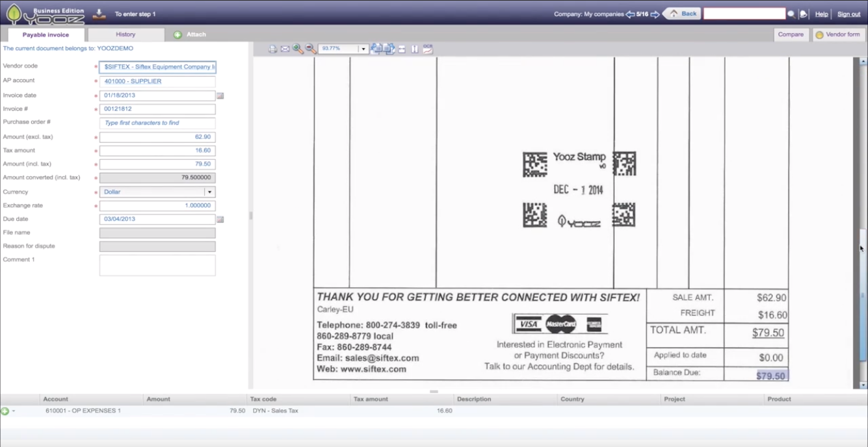Click the SALE AMT. $62.90 on invoice
The width and height of the screenshot is (868, 447).
[772, 298]
